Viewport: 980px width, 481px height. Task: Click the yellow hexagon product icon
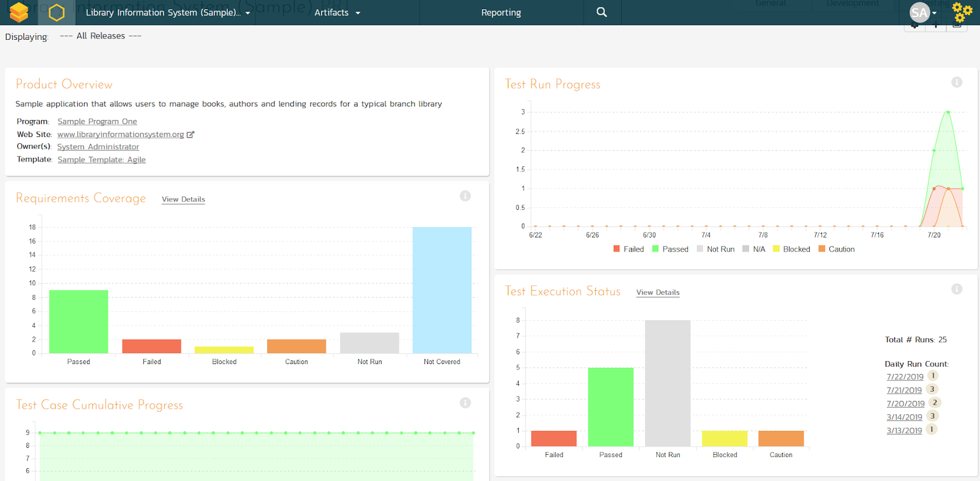[56, 12]
